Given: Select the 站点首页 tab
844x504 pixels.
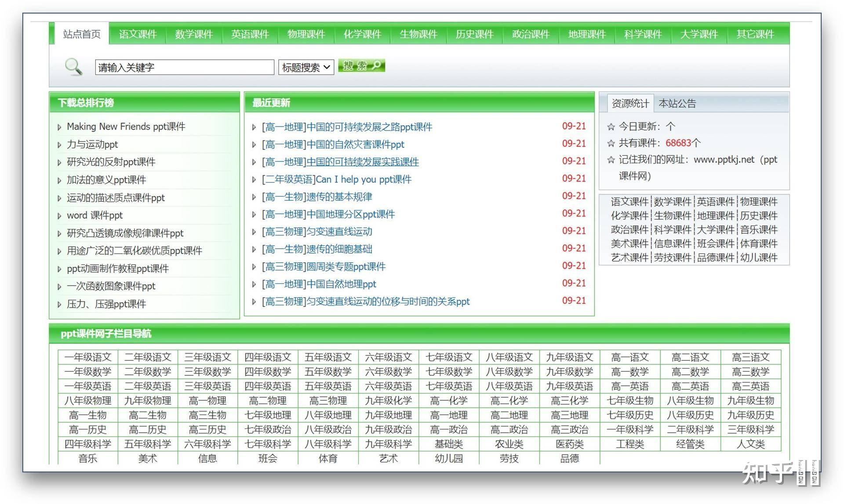Looking at the screenshot, I should click(82, 34).
